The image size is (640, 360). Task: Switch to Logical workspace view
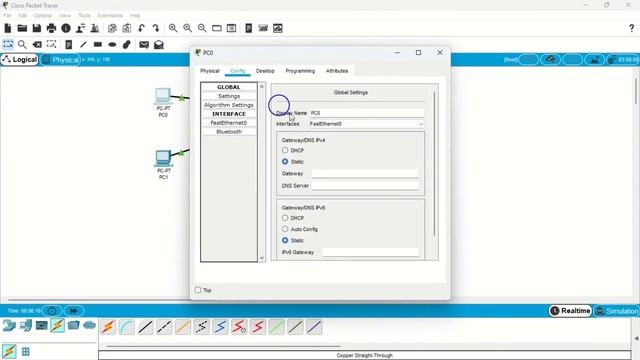click(x=20, y=60)
